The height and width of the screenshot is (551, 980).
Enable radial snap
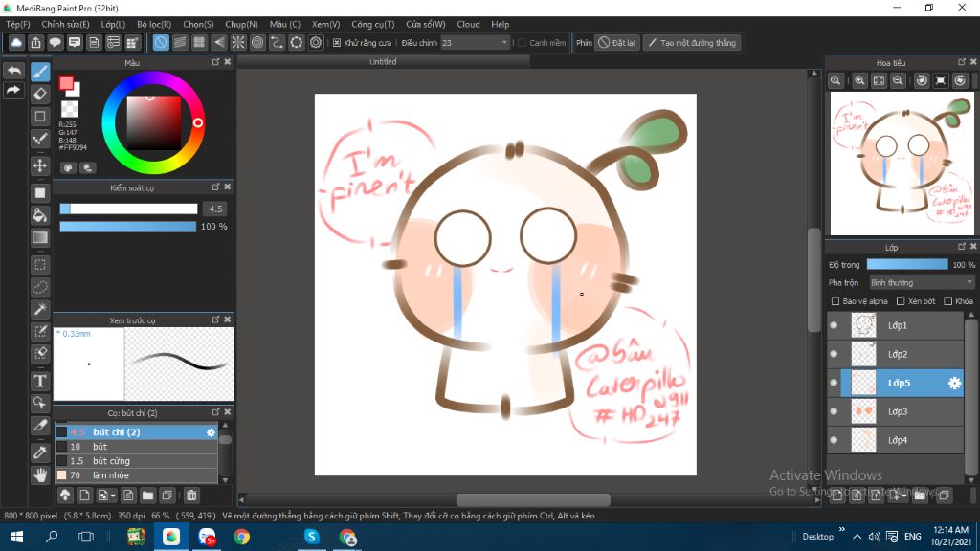(x=238, y=42)
